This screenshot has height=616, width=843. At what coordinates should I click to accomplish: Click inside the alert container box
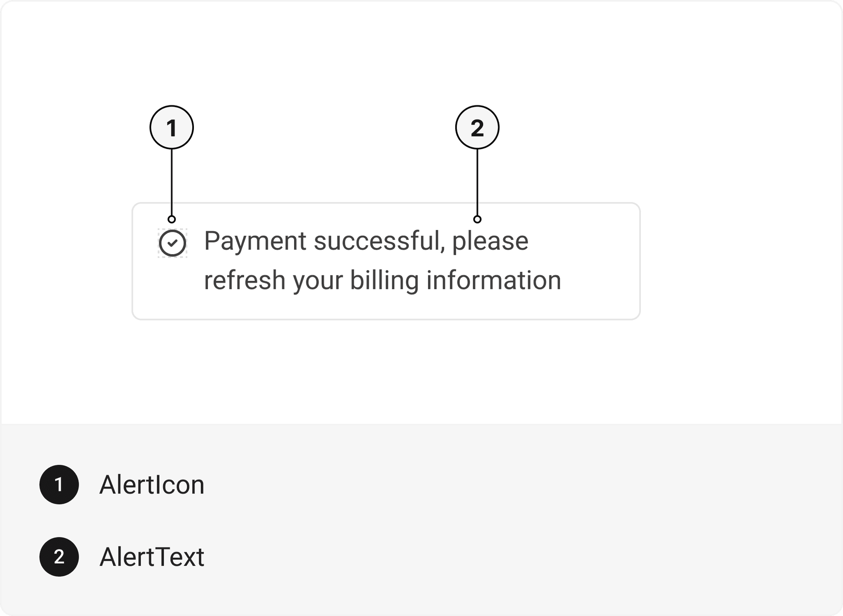(387, 305)
